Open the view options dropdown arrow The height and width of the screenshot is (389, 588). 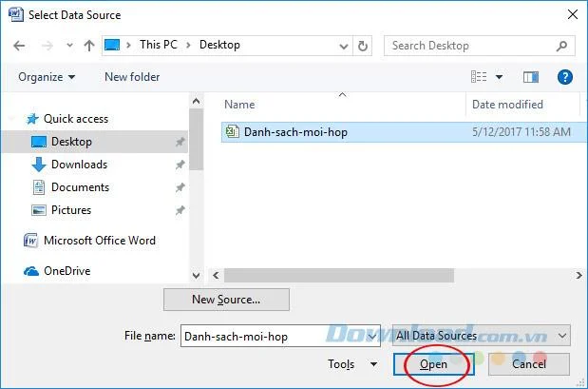(499, 77)
